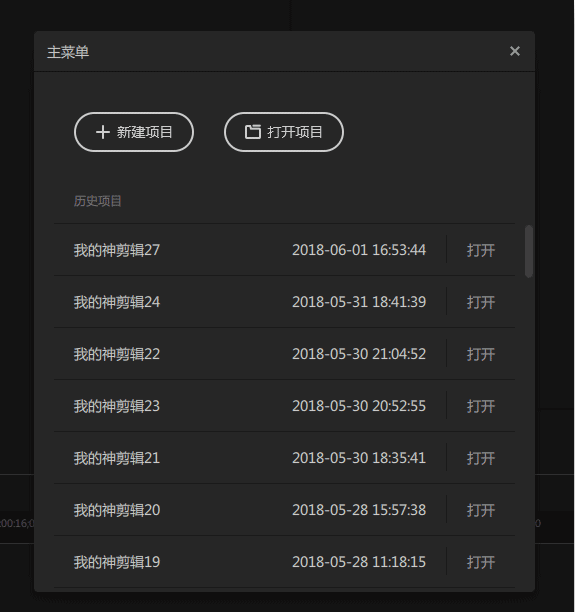
Task: Select the 我的神剪辑22 project name
Action: [117, 354]
